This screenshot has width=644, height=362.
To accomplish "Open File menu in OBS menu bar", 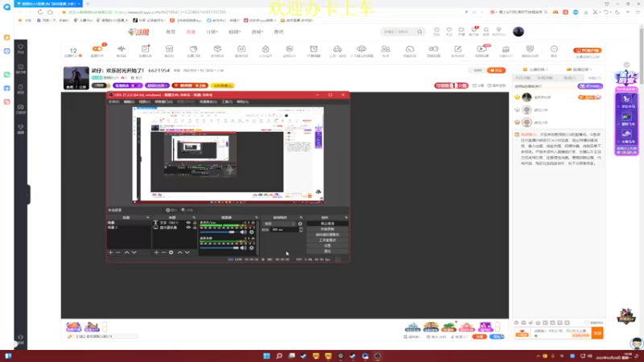I will pos(114,102).
